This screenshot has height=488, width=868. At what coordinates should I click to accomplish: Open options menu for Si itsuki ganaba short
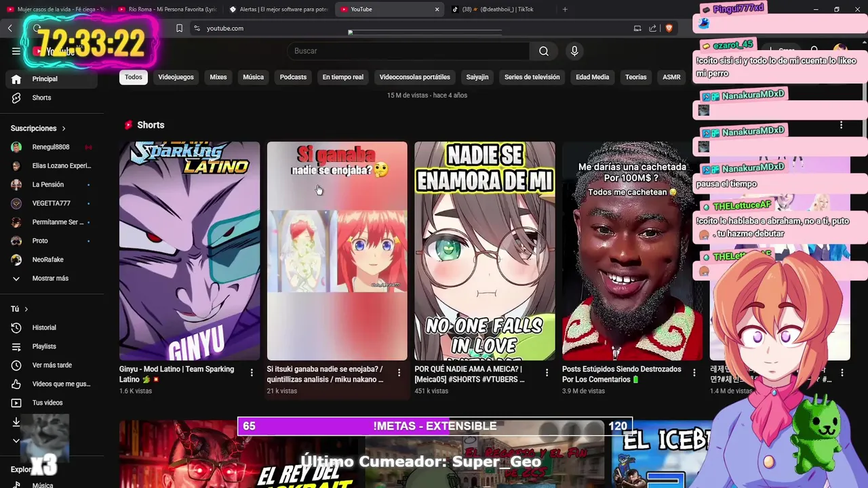point(399,373)
